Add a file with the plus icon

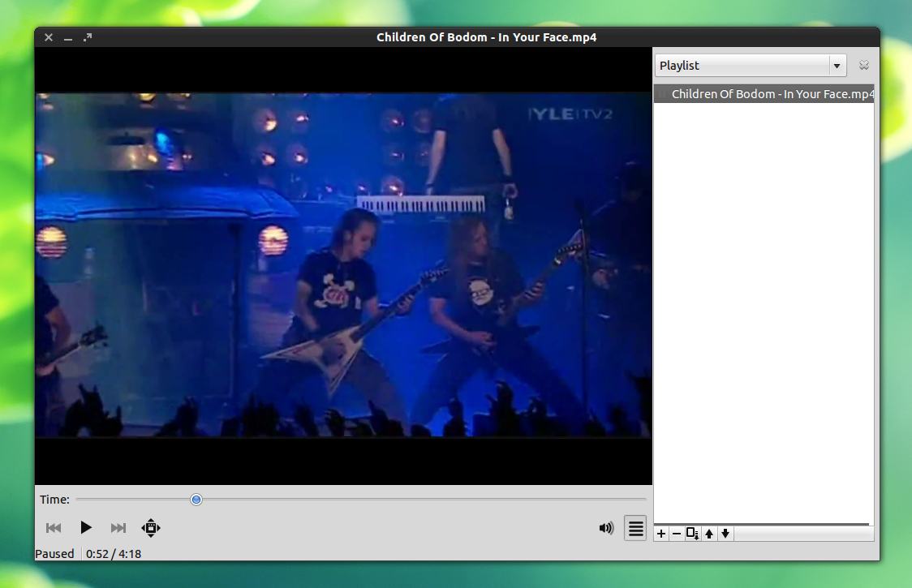click(661, 534)
